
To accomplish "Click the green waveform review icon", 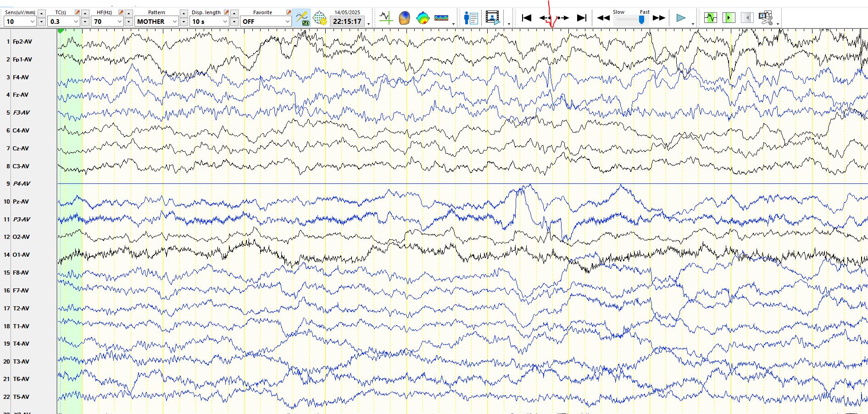I will [x=711, y=18].
